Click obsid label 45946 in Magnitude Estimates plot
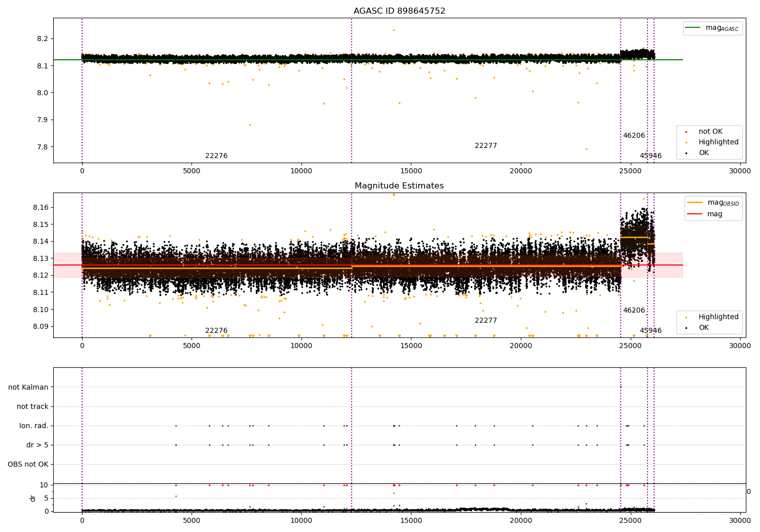Image resolution: width=760 pixels, height=532 pixels. (651, 331)
